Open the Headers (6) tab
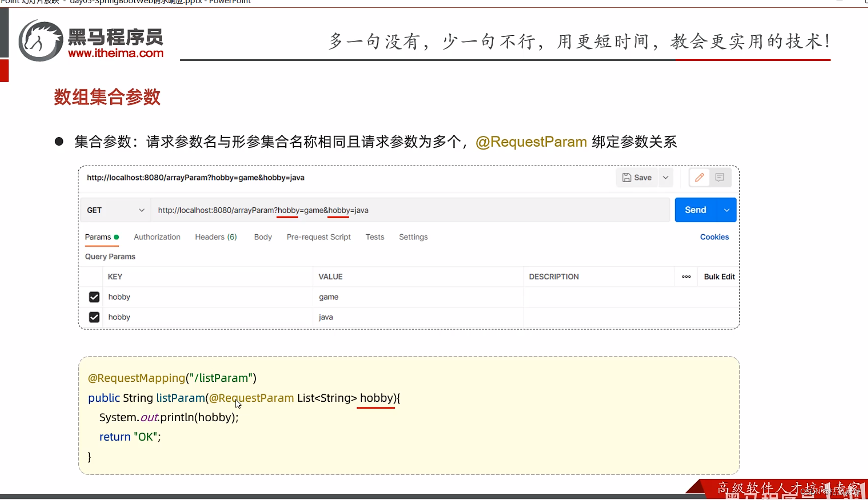The width and height of the screenshot is (868, 500). coord(215,237)
